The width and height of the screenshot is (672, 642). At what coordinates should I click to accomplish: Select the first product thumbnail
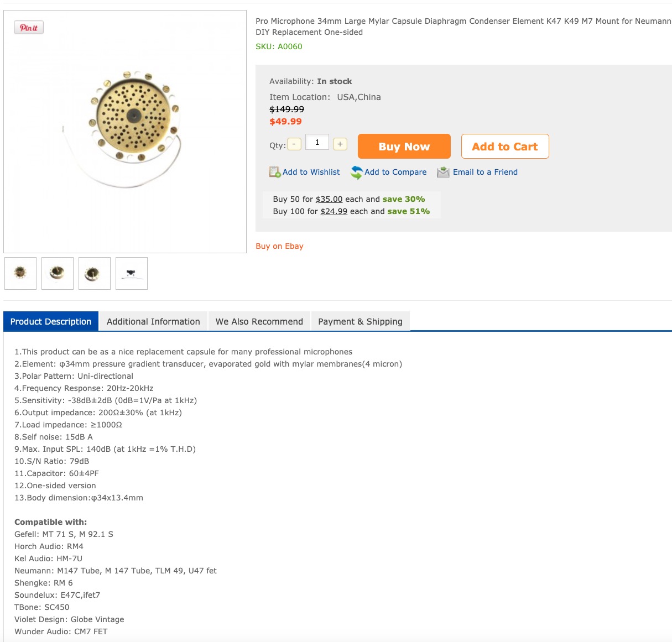(x=20, y=273)
